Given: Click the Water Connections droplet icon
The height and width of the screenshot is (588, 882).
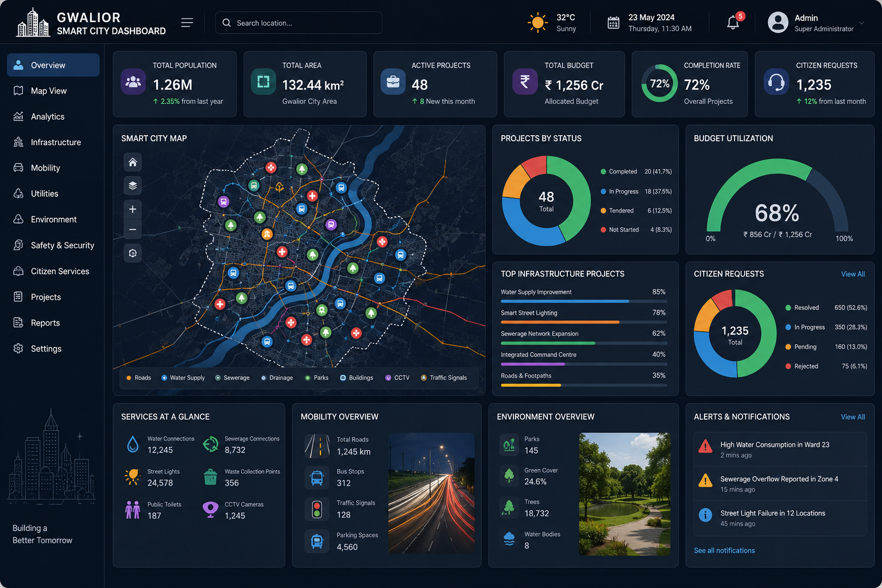Looking at the screenshot, I should [x=133, y=444].
